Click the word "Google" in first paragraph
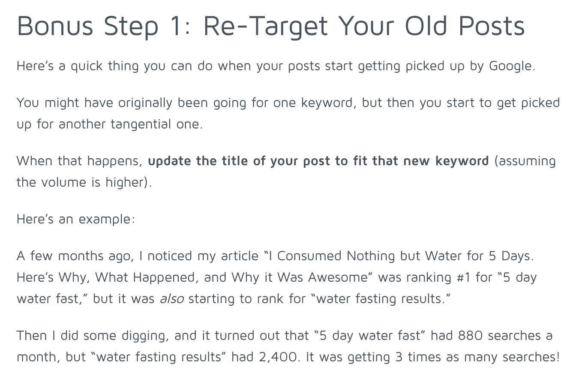Viewport: 588px width, 375px height. [x=511, y=66]
